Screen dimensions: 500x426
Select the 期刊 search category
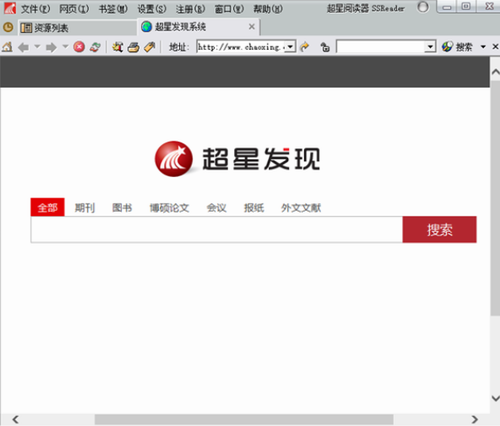pos(85,208)
